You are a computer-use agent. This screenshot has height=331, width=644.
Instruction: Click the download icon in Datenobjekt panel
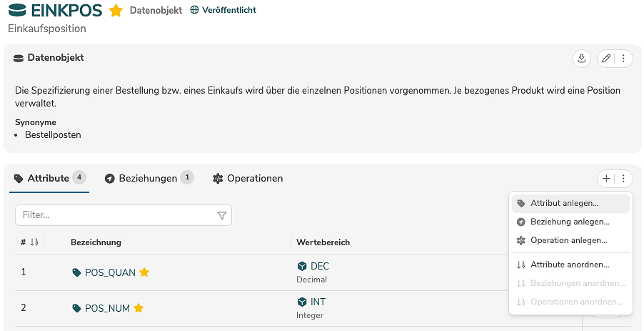click(x=582, y=59)
